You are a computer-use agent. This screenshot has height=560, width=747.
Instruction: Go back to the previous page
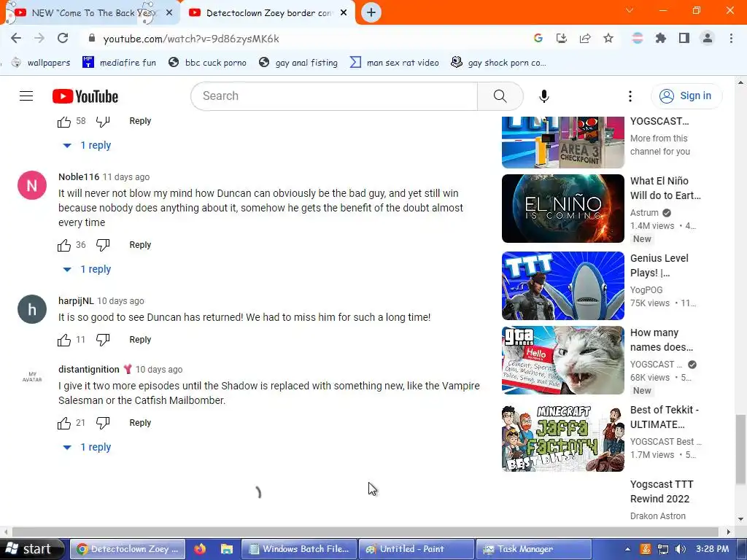[16, 39]
